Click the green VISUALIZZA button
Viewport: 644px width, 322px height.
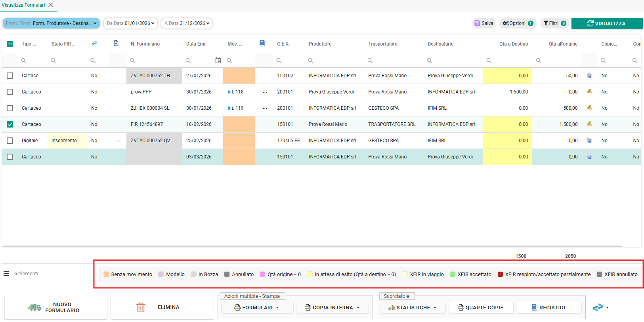point(607,23)
